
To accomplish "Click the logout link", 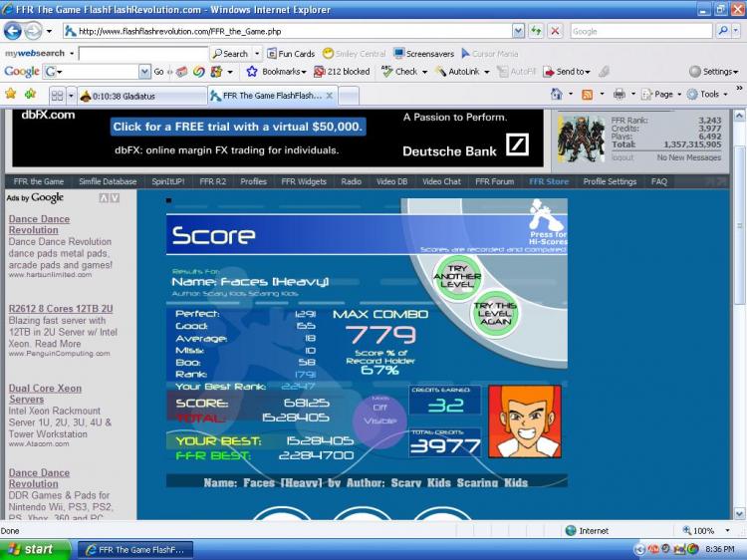I will tap(622, 157).
